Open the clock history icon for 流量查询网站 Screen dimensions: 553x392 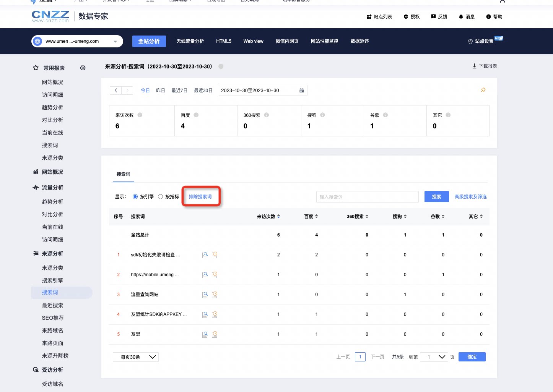[x=215, y=295]
